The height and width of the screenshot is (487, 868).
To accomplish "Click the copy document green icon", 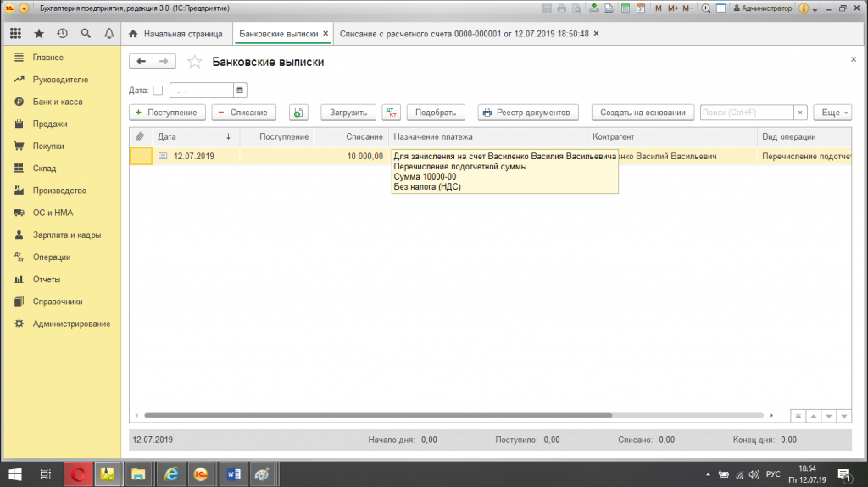I will click(298, 113).
